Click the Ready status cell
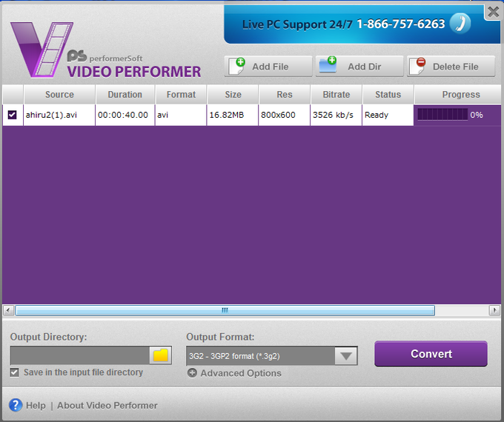This screenshot has width=504, height=422. coord(388,115)
